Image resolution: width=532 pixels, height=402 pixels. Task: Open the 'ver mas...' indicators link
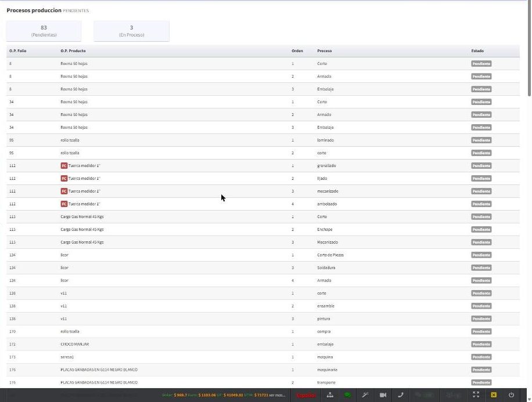[277, 395]
